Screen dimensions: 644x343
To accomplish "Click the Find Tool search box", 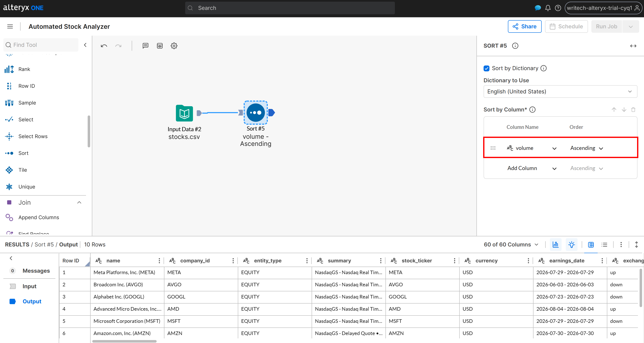I will click(41, 45).
